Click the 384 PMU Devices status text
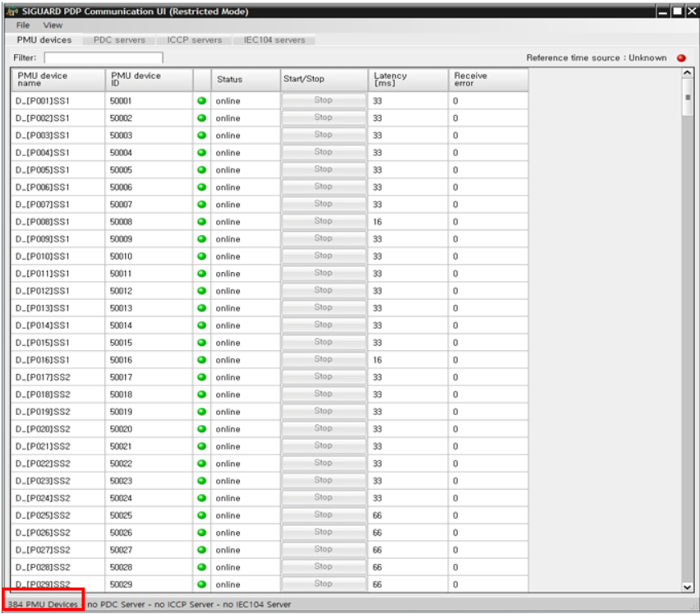 (x=43, y=605)
